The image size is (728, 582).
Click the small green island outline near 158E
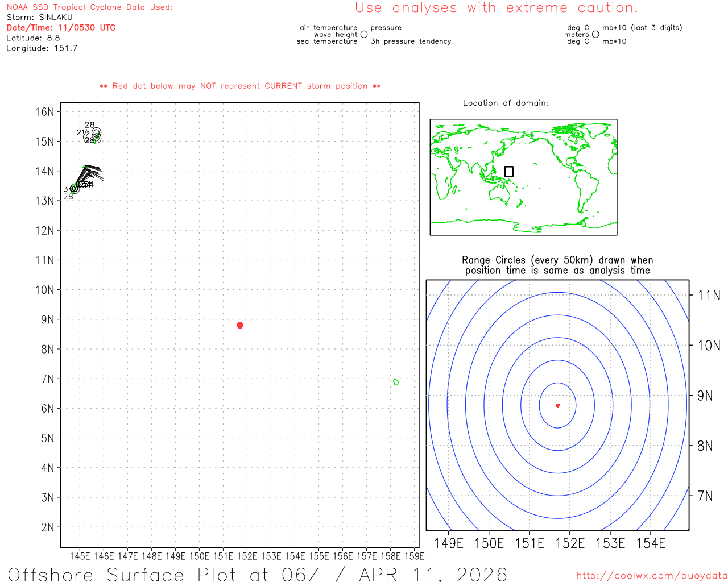(396, 382)
